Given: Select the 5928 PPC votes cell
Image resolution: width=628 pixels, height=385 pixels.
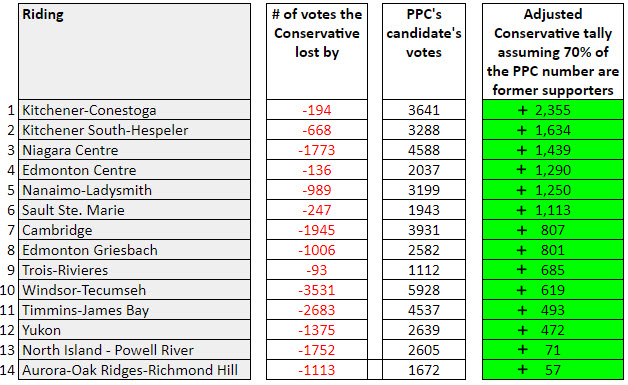Looking at the screenshot, I should 424,290.
